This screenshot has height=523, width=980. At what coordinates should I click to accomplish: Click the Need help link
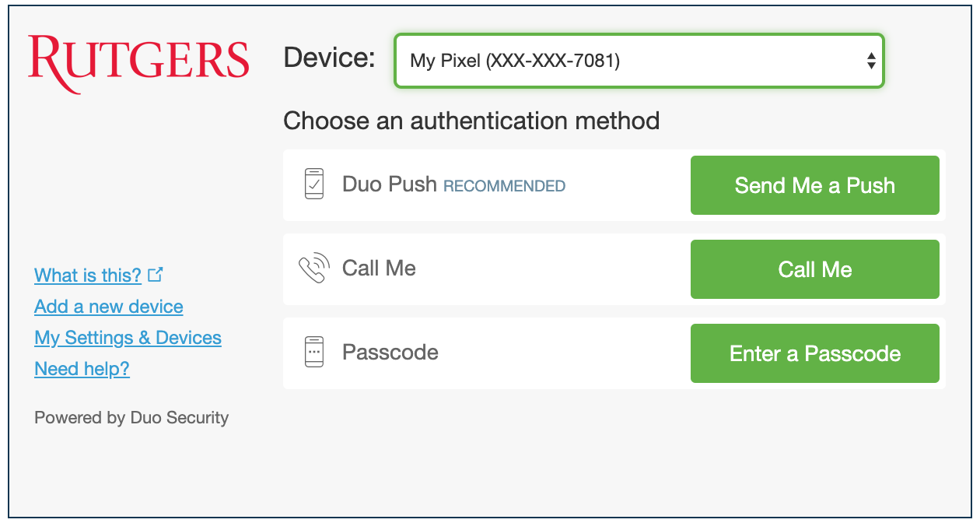82,368
